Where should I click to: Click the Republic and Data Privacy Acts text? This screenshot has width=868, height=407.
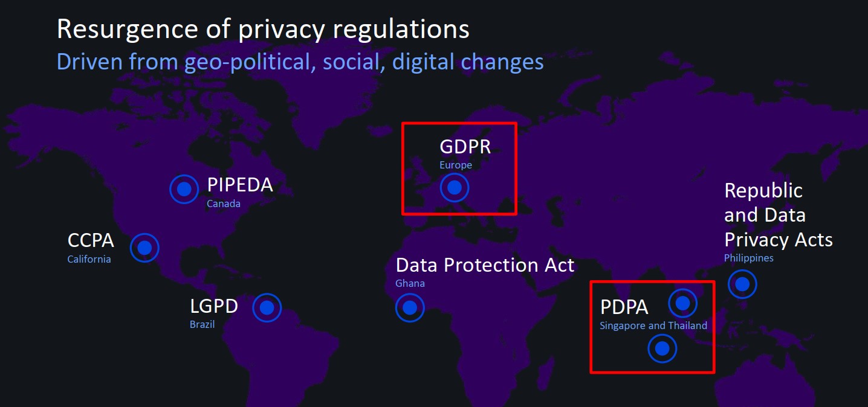[x=778, y=215]
